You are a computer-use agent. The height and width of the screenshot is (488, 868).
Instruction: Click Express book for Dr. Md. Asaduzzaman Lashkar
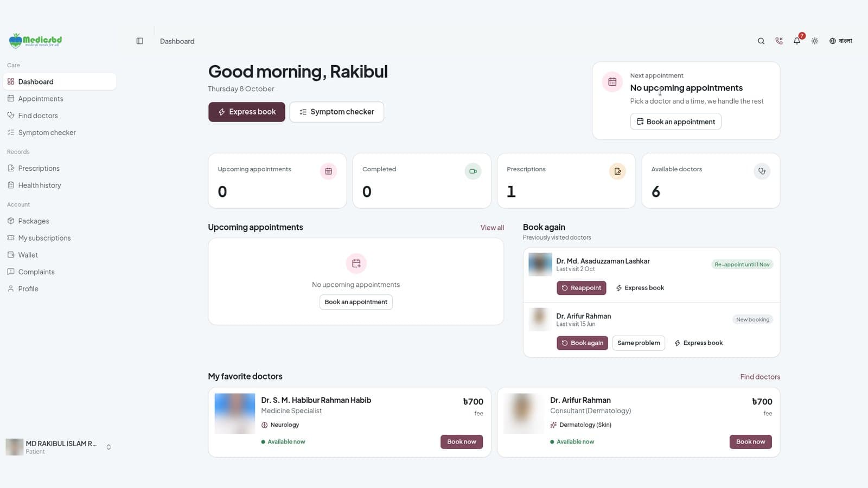pos(640,288)
